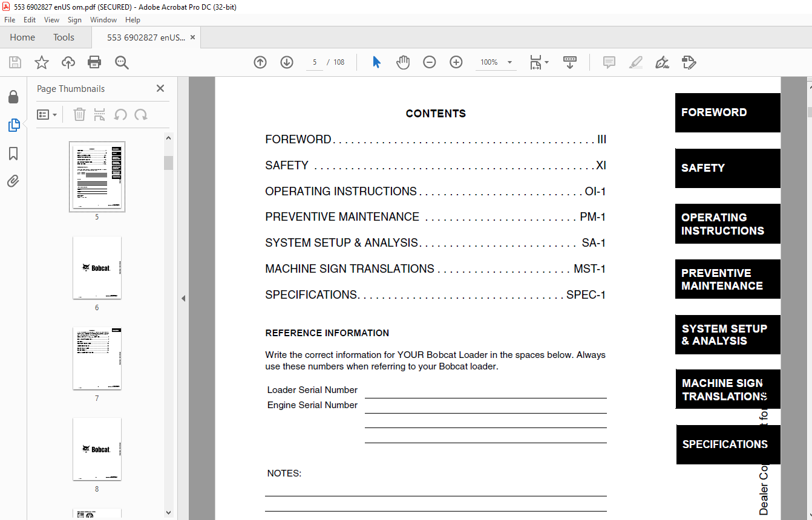Click the thumbnails scroll up arrow
Viewport: 812px width, 520px height.
(168, 138)
